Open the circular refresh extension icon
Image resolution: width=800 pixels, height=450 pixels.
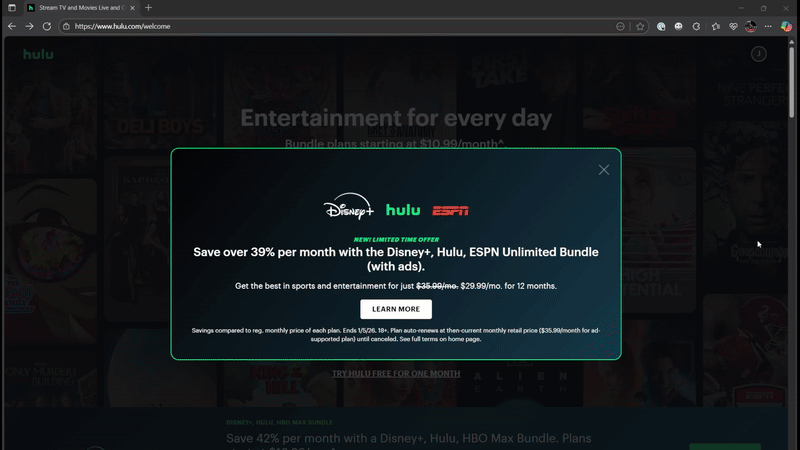click(x=696, y=27)
